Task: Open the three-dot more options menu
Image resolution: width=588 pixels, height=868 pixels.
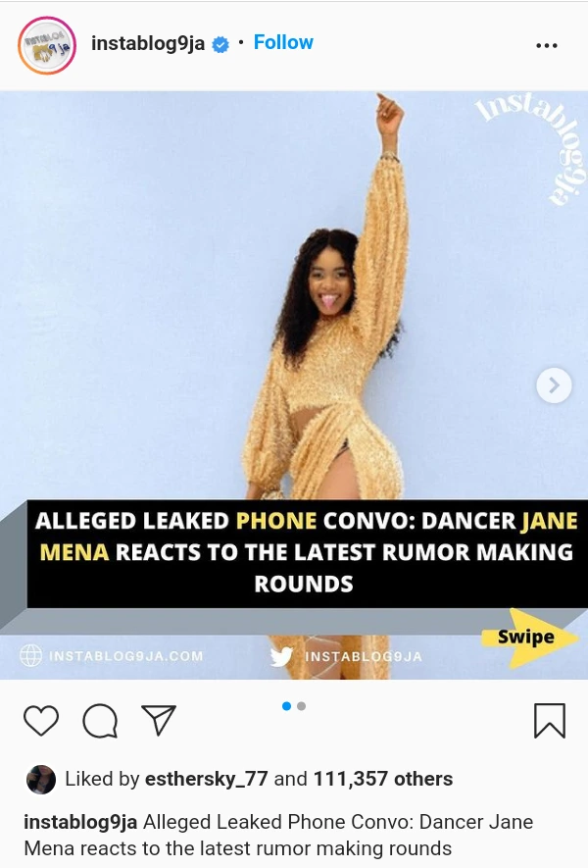Action: [x=547, y=45]
